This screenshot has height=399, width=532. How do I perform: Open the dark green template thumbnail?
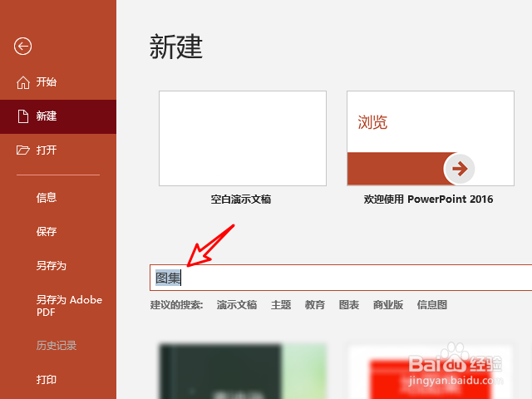pos(243,372)
